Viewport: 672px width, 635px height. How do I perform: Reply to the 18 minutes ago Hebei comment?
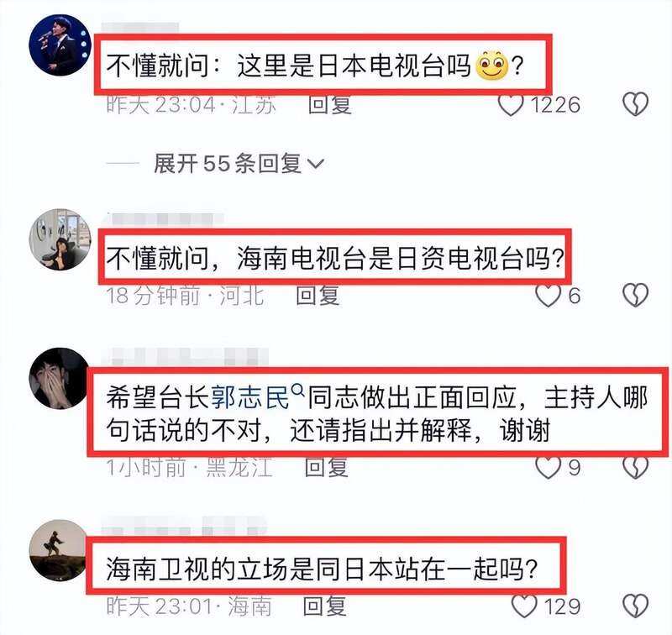318,296
